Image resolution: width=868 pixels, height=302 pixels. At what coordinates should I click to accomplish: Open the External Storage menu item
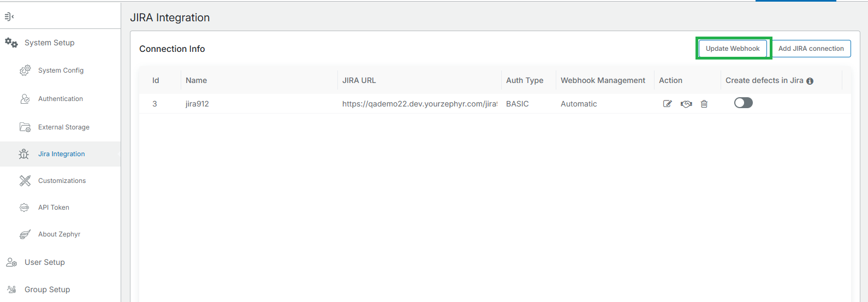(x=63, y=127)
